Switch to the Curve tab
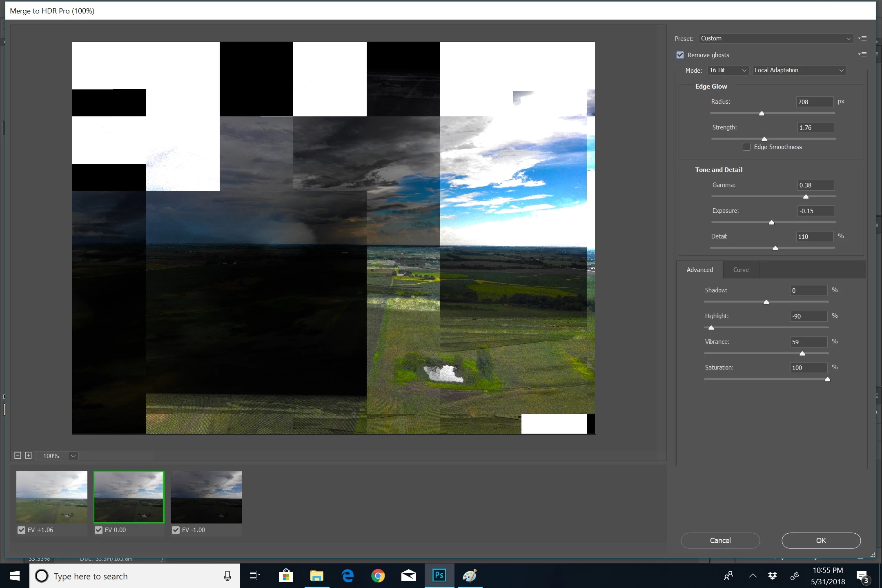The height and width of the screenshot is (588, 882). click(741, 270)
